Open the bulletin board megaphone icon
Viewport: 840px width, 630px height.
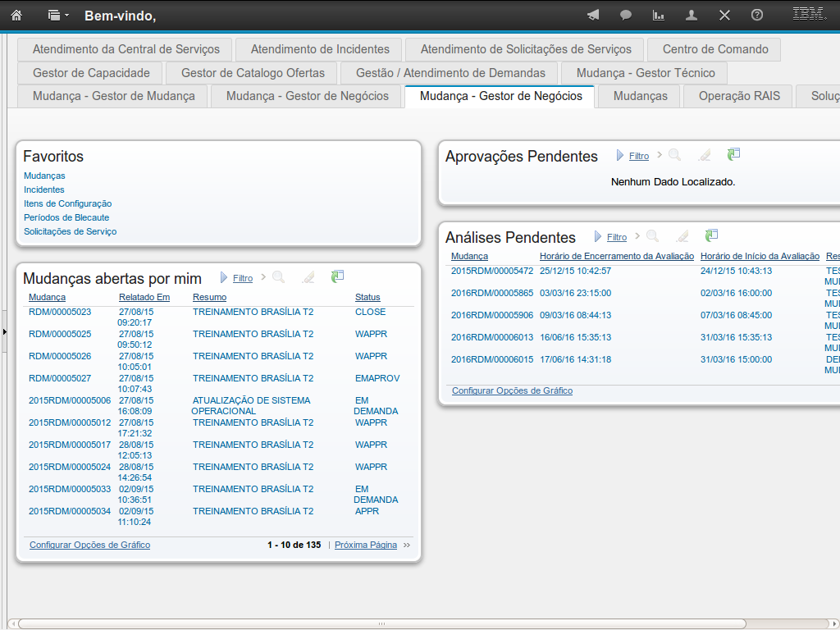pos(593,15)
